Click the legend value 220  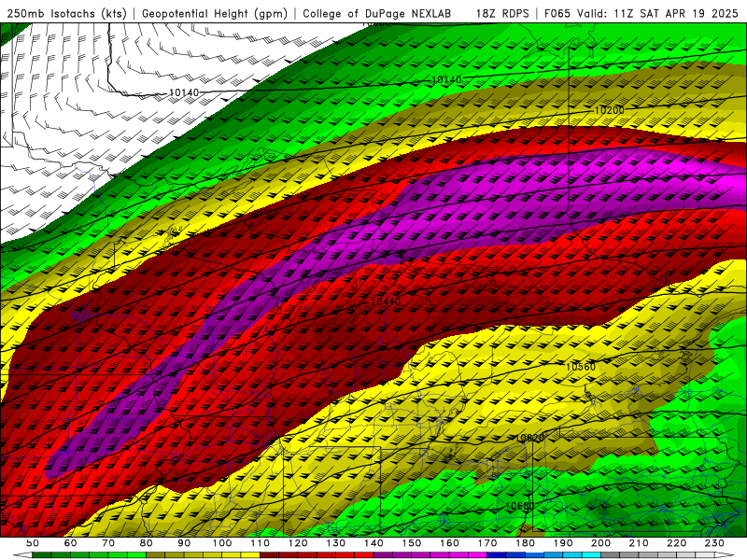(676, 543)
